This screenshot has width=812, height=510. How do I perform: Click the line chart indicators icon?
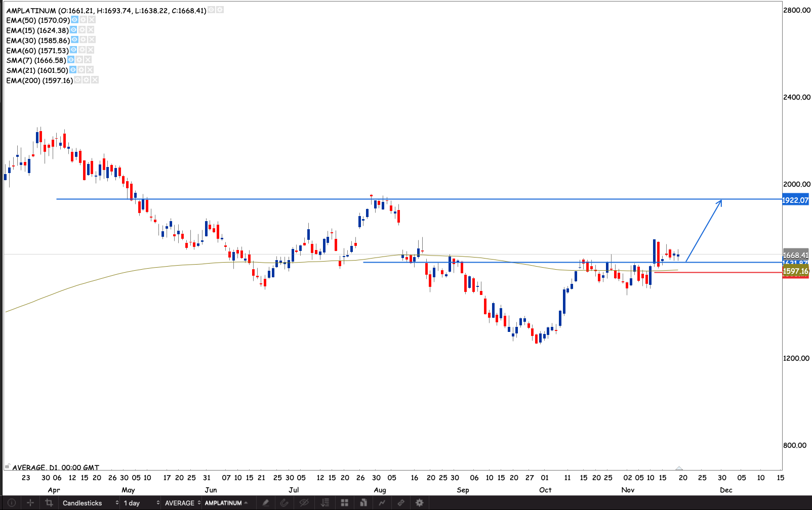tap(382, 503)
